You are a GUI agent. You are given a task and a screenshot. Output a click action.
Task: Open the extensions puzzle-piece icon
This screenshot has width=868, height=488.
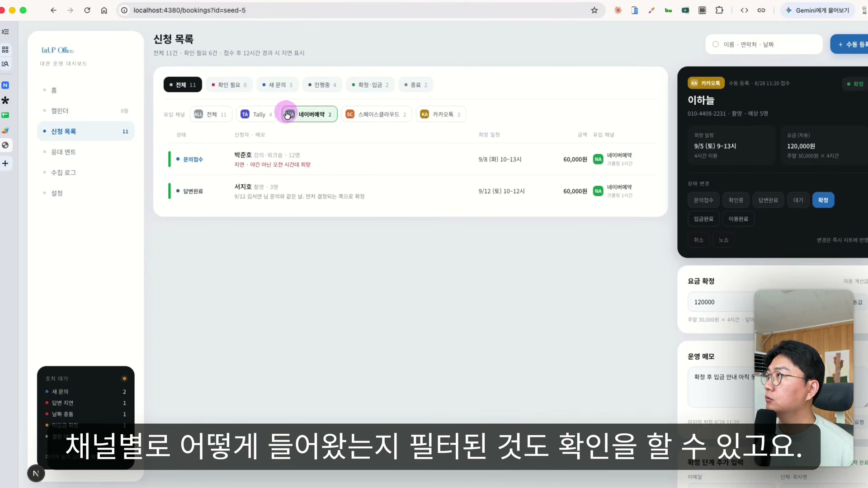click(719, 10)
